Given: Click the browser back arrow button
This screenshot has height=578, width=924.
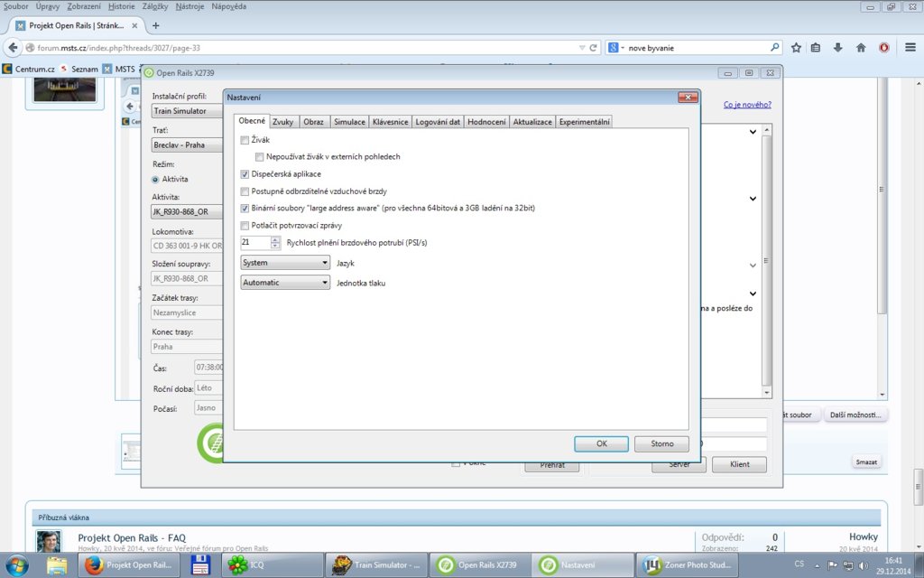Looking at the screenshot, I should (x=13, y=48).
